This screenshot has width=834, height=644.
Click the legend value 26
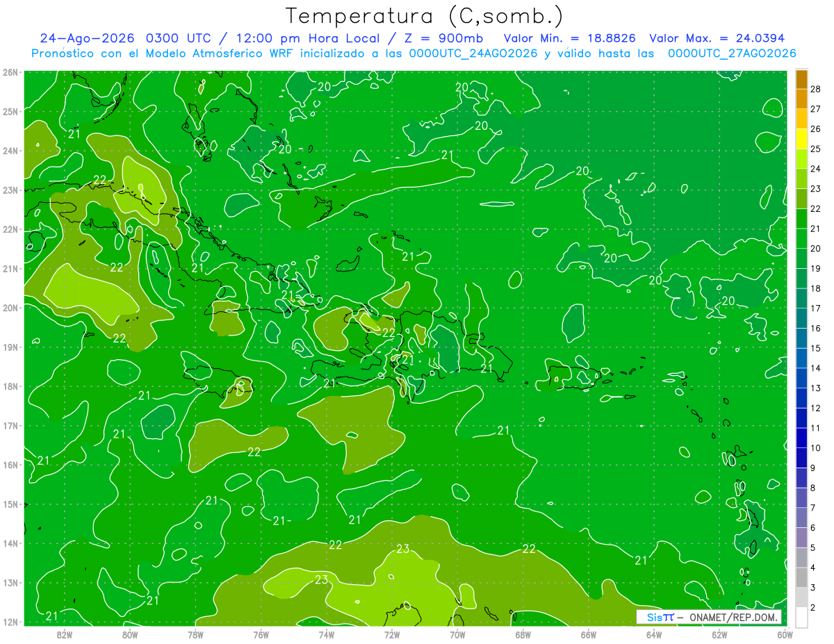point(815,129)
